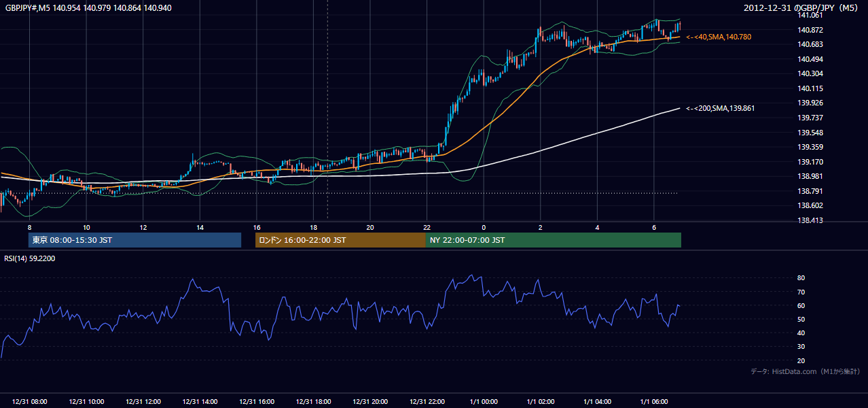Click price axis value 140.304
The height and width of the screenshot is (408, 868).
(810, 73)
